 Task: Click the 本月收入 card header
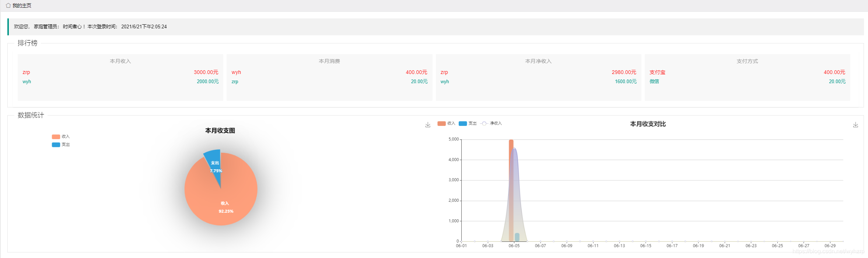(x=120, y=61)
